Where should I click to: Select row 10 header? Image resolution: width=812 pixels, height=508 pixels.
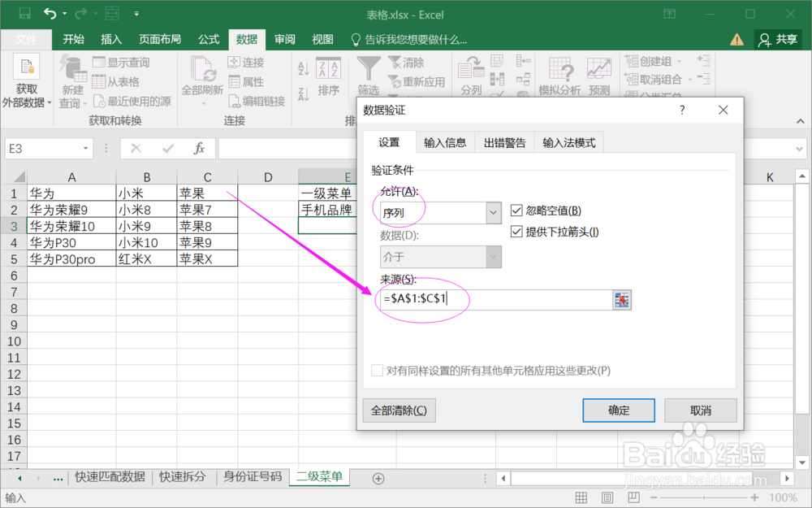click(x=14, y=341)
